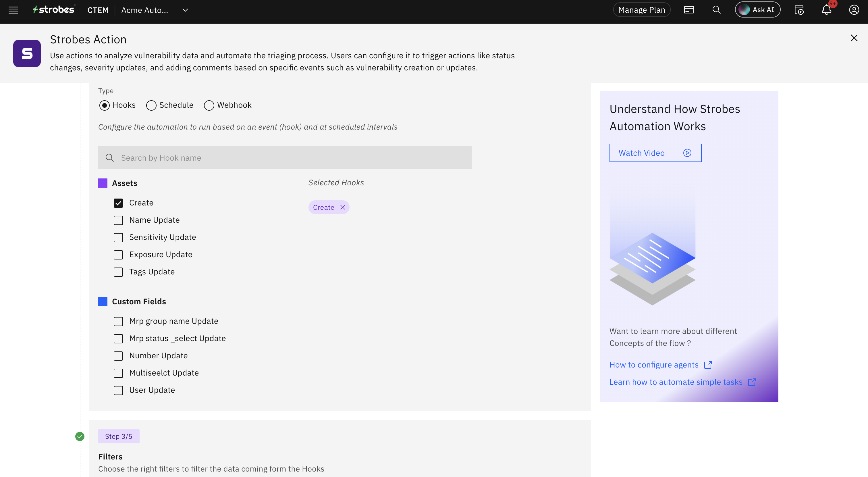The image size is (868, 477).
Task: Uncheck the Create asset hook
Action: [118, 203]
